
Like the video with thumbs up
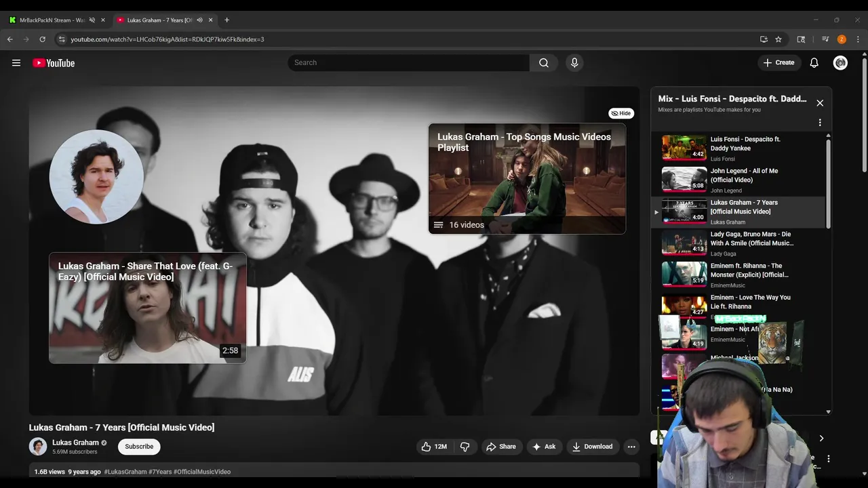click(x=434, y=447)
